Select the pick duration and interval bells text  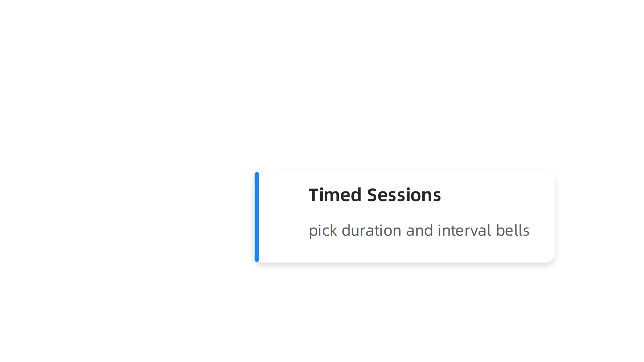419,231
